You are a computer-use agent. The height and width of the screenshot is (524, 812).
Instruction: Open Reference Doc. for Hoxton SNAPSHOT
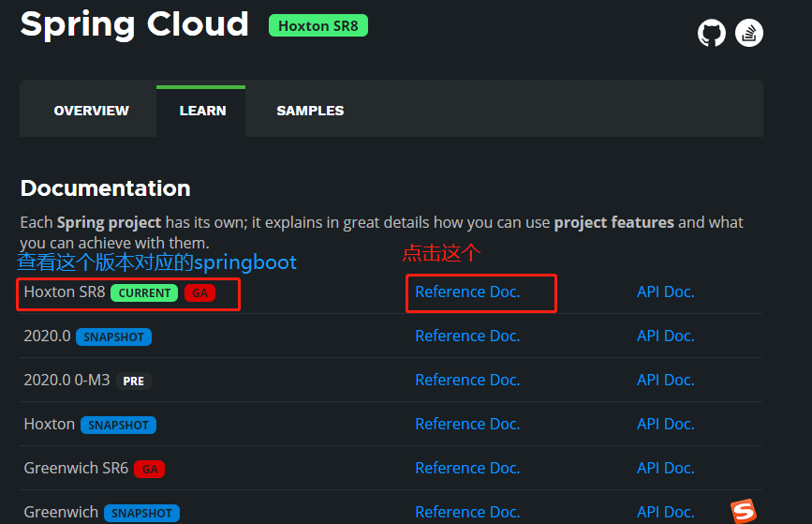467,424
